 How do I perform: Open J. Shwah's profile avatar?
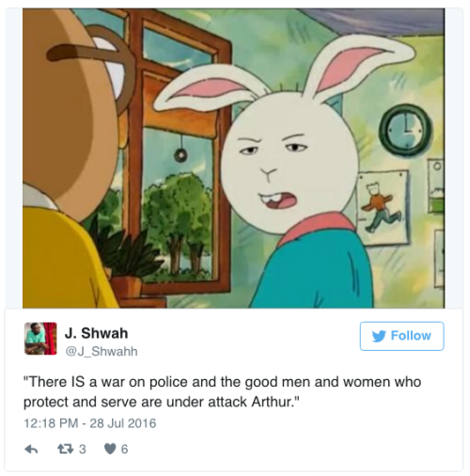(40, 339)
